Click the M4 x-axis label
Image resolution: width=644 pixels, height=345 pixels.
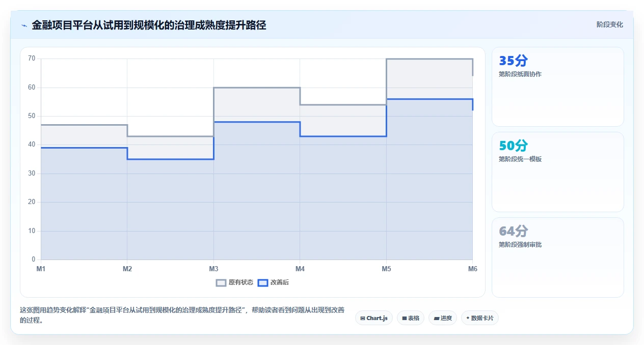point(300,269)
